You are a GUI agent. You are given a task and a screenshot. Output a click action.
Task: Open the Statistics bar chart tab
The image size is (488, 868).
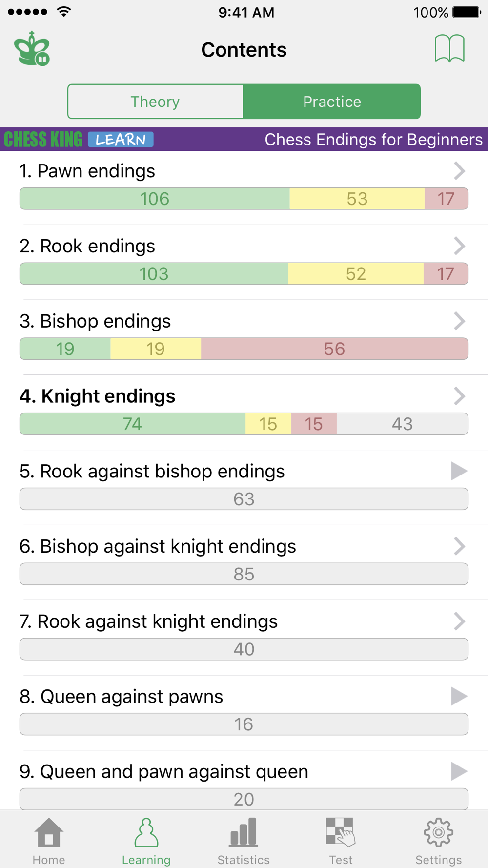coord(244,841)
